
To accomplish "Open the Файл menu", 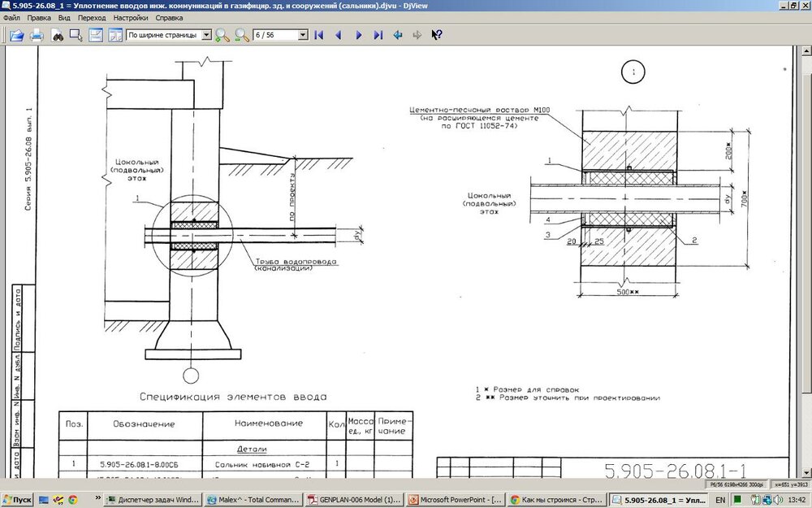I will (12, 17).
